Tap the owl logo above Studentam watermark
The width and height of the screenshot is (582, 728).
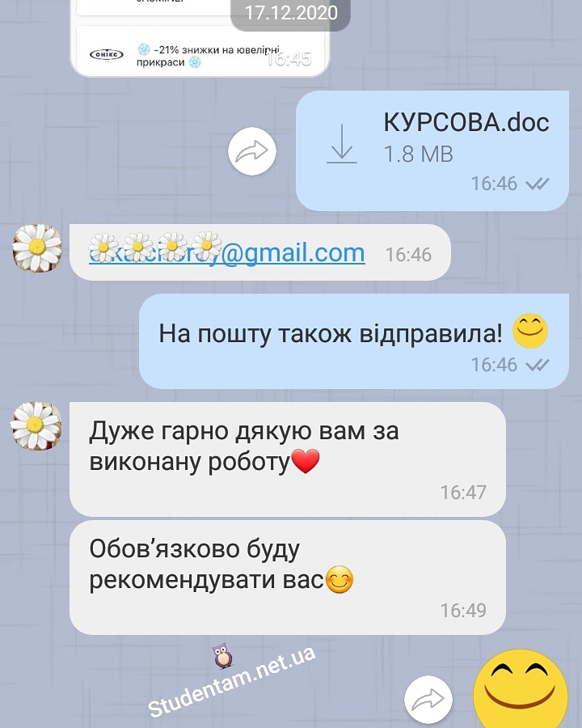223,655
